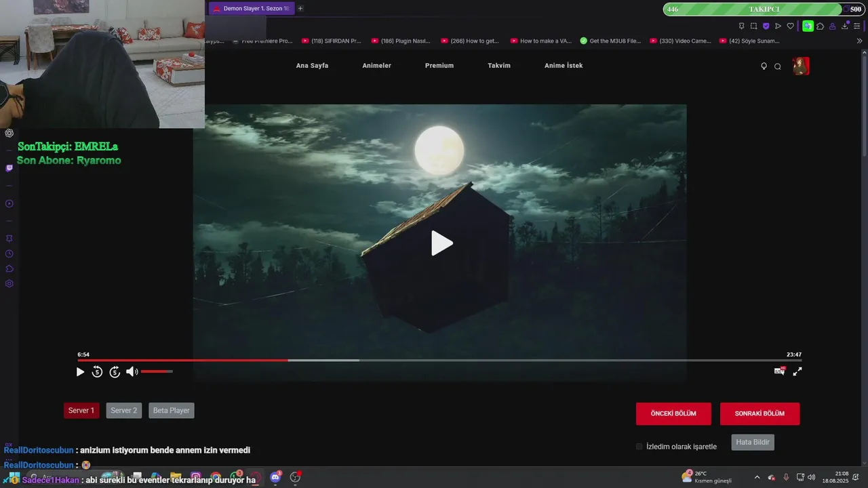Open the user profile avatar menu
868x488 pixels.
(801, 66)
